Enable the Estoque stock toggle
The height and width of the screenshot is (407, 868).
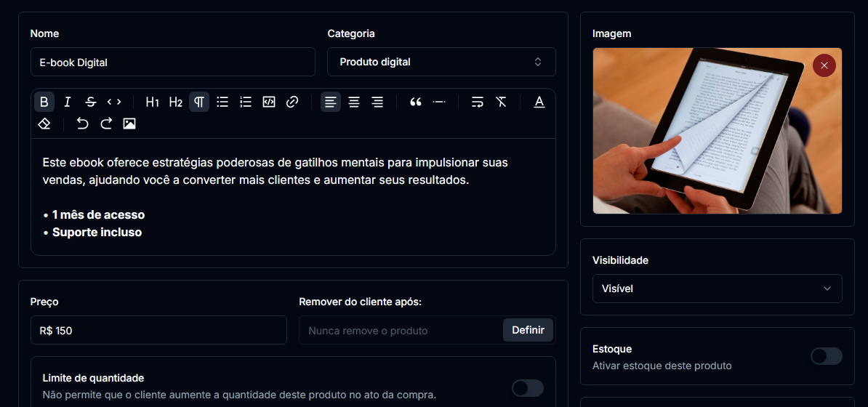click(827, 356)
